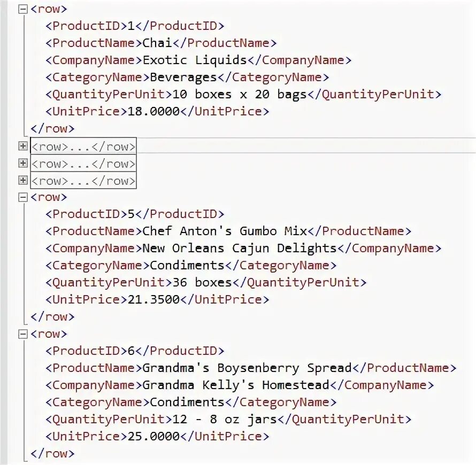This screenshot has width=476, height=465.
Task: Click the Beverages category value
Action: [183, 77]
